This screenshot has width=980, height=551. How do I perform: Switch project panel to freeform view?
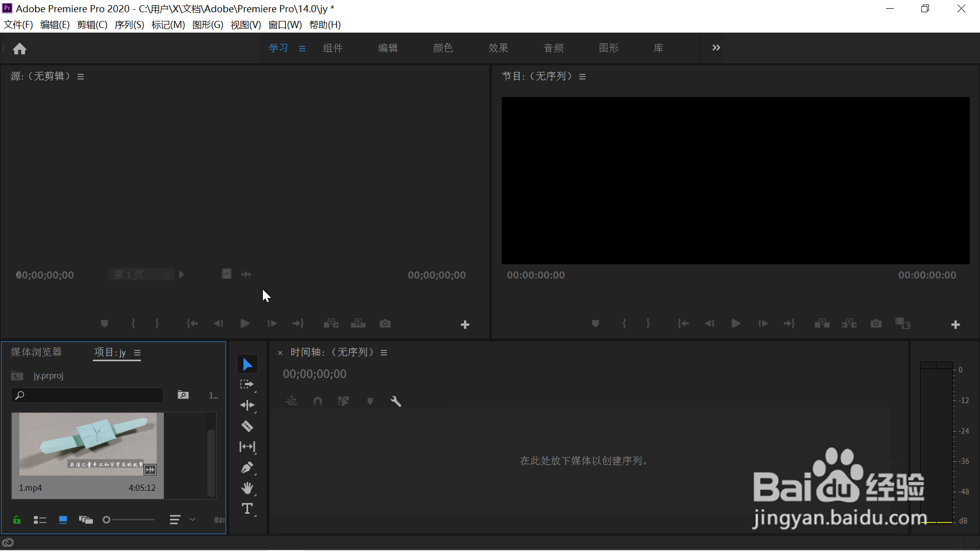[x=86, y=520]
